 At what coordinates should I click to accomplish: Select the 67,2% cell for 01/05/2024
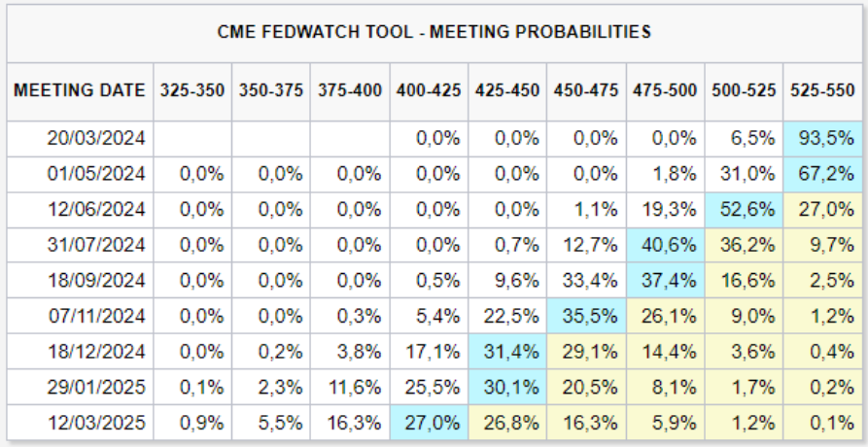click(x=822, y=174)
